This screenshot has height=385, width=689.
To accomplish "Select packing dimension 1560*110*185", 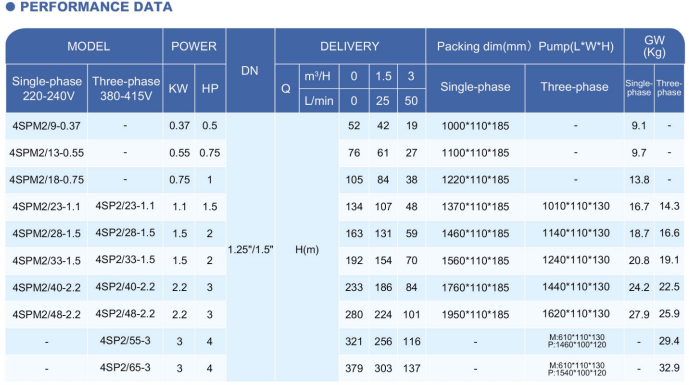I will click(475, 261).
